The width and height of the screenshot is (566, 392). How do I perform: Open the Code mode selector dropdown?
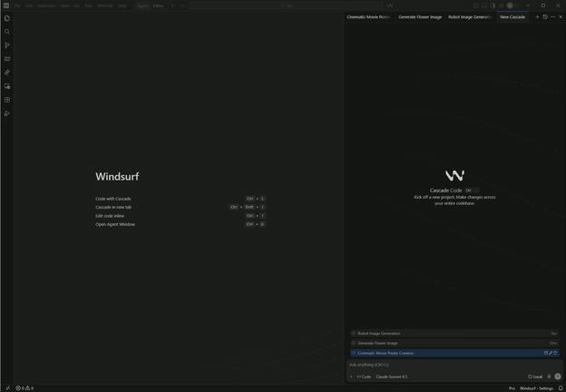click(364, 377)
